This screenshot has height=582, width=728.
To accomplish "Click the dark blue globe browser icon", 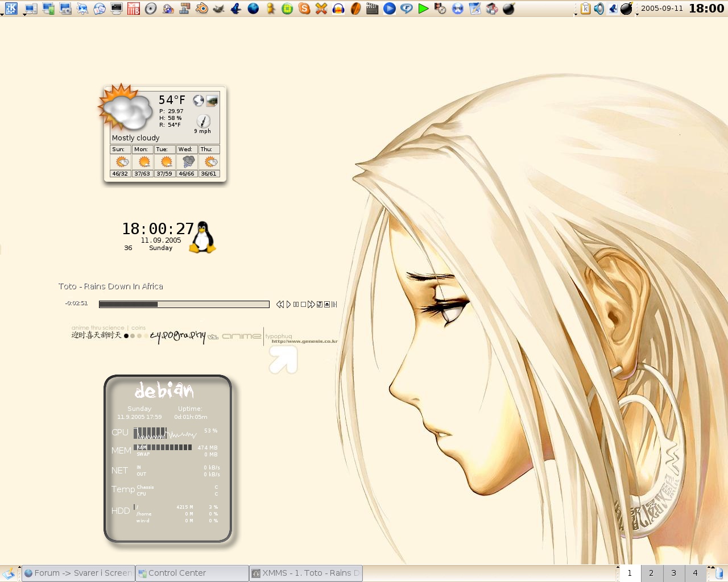I will [253, 9].
